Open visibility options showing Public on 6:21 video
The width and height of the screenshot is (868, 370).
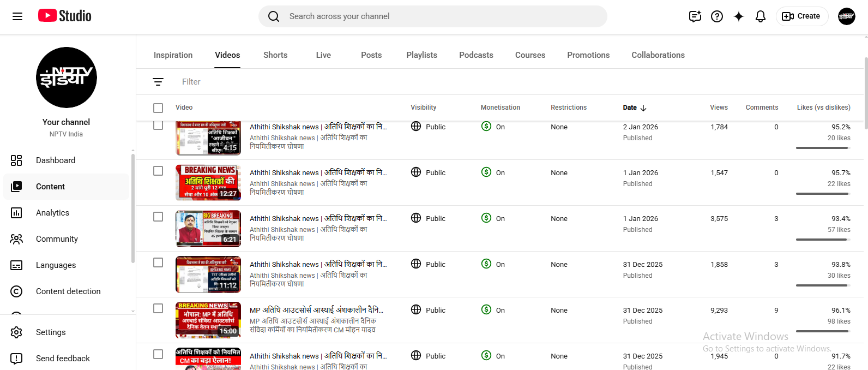[x=429, y=218]
